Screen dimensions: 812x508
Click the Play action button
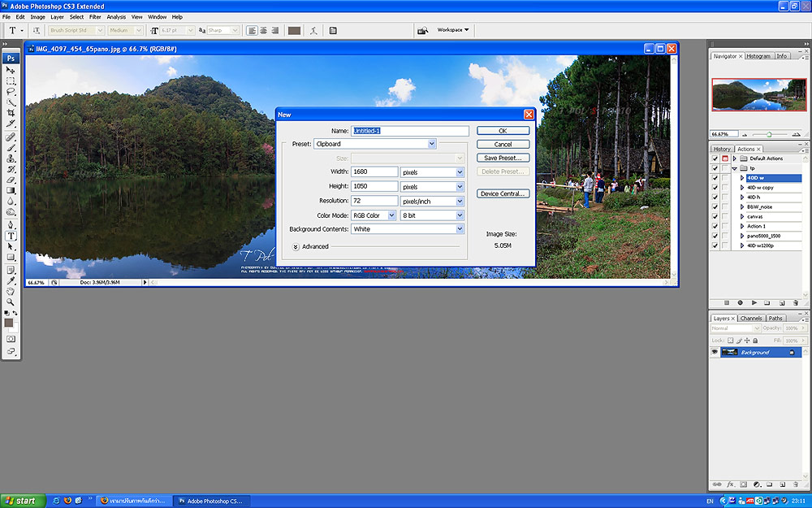tap(753, 302)
